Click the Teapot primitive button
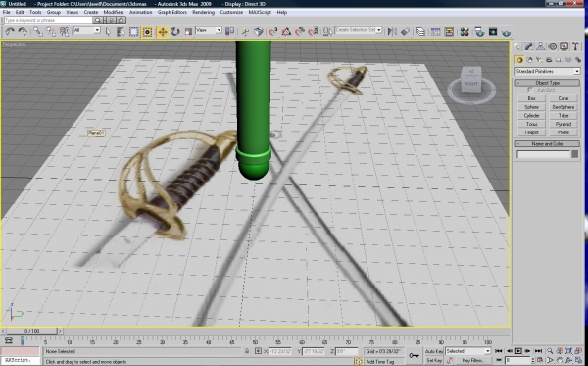The width and height of the screenshot is (588, 366). coord(531,132)
